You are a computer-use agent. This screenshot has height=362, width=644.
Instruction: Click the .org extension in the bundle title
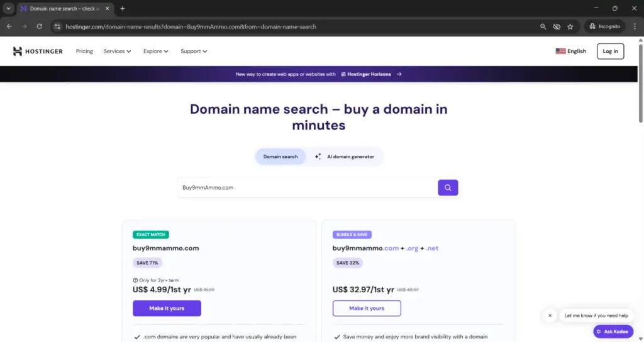coord(412,248)
